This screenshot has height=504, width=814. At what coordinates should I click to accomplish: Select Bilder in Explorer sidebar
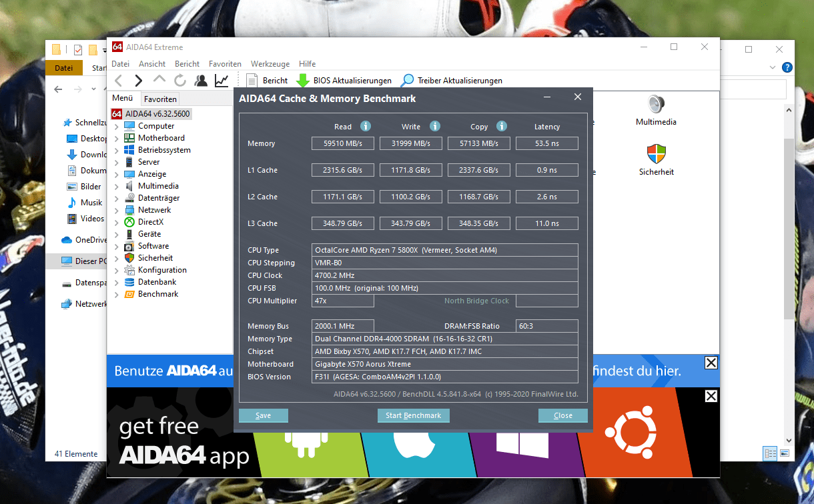coord(85,187)
